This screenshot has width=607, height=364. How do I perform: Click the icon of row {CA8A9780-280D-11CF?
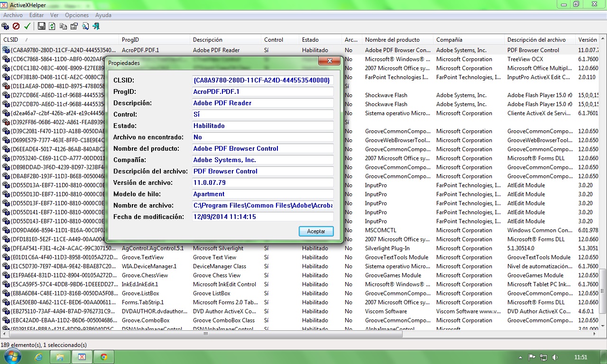(x=6, y=50)
